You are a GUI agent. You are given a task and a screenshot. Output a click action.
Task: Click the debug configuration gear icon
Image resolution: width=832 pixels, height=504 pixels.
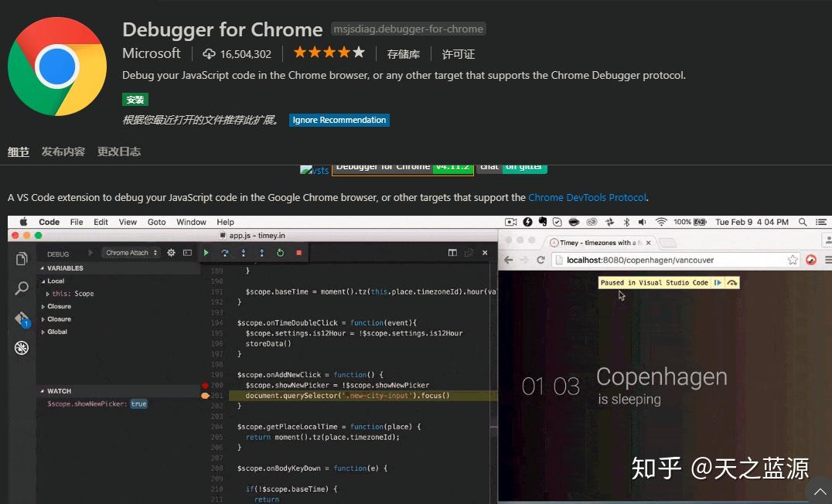click(x=171, y=253)
